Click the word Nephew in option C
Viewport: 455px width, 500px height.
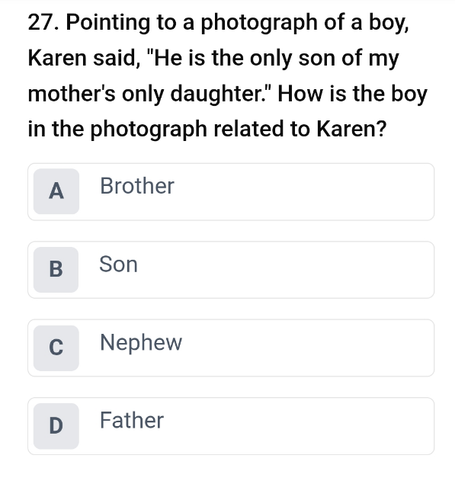click(141, 343)
